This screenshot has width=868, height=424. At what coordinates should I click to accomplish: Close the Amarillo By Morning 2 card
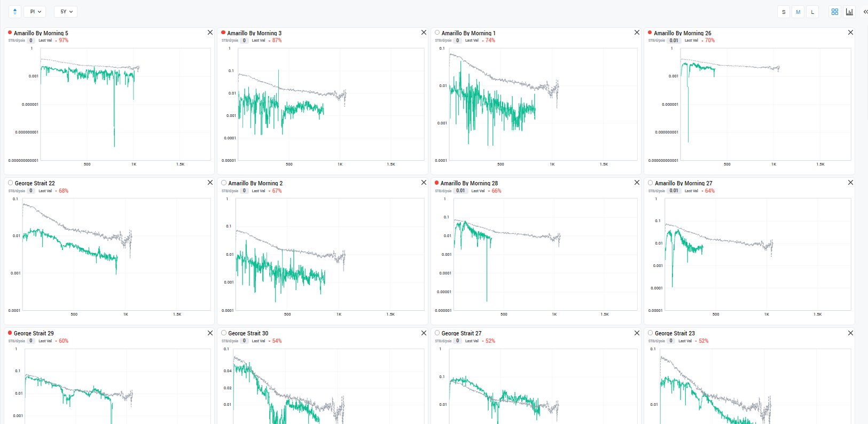[x=424, y=183]
